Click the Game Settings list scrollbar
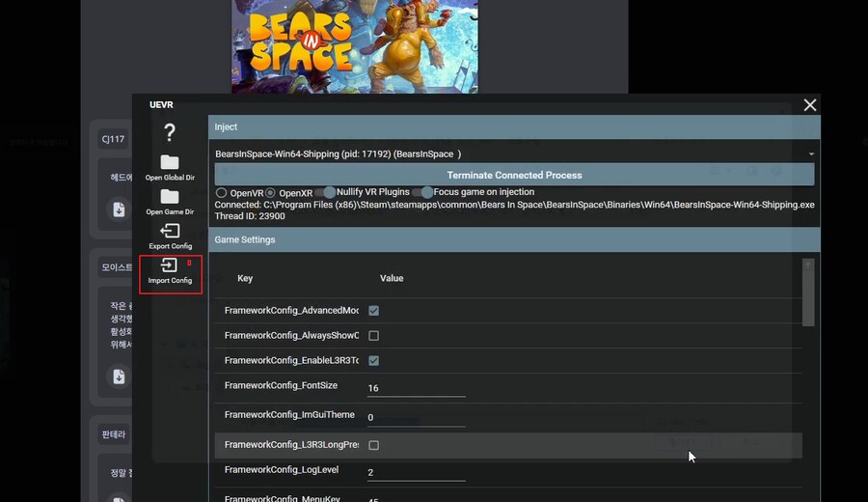Image resolution: width=868 pixels, height=502 pixels. click(808, 293)
